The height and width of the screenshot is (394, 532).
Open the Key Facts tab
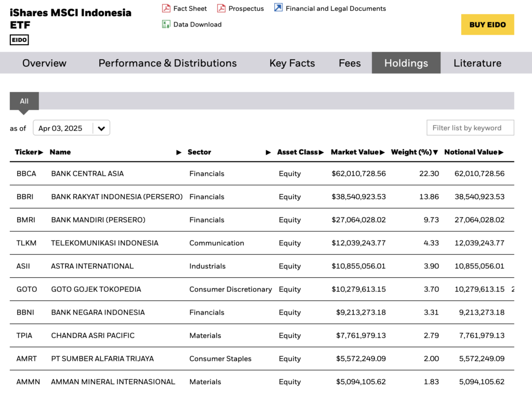(292, 63)
